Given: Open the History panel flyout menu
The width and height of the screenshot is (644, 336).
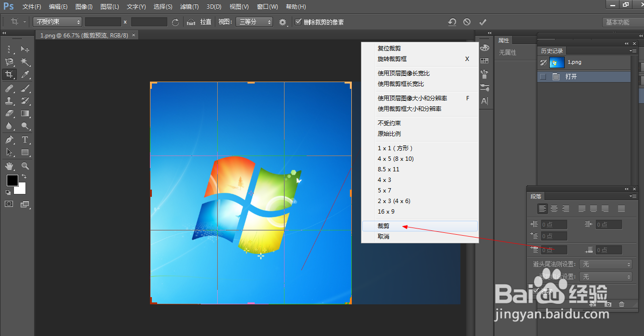Looking at the screenshot, I should 632,51.
